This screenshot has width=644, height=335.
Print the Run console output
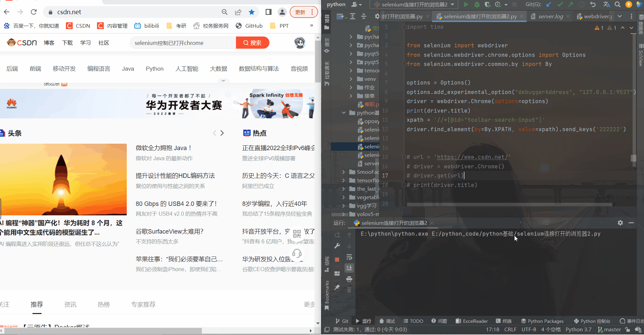[349, 279]
